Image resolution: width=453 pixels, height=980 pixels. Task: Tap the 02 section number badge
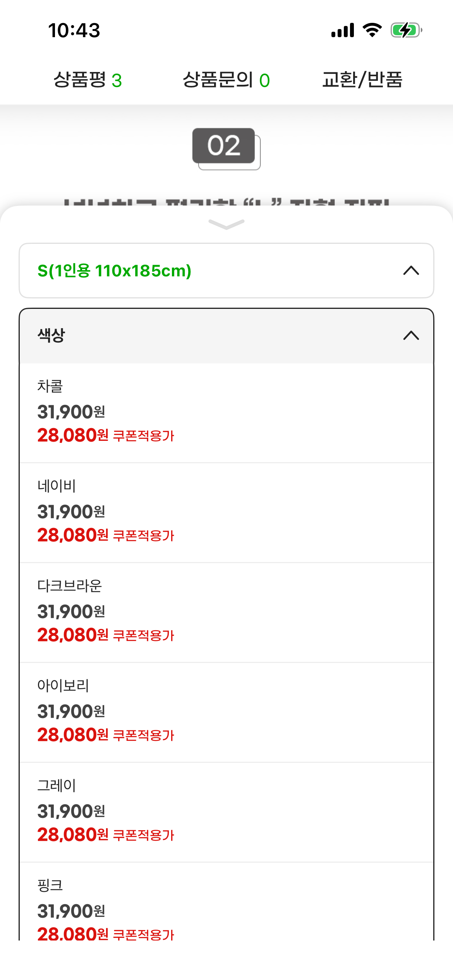224,146
